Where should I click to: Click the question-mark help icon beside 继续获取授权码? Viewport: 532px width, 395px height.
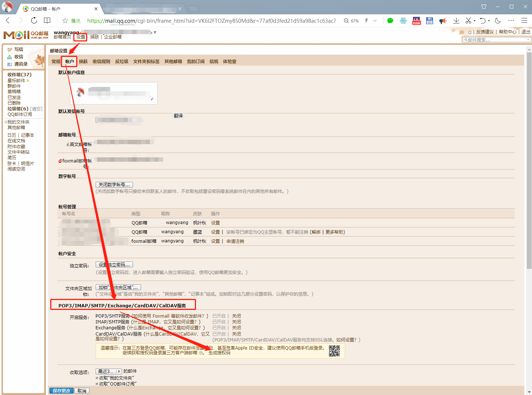pyautogui.click(x=200, y=353)
